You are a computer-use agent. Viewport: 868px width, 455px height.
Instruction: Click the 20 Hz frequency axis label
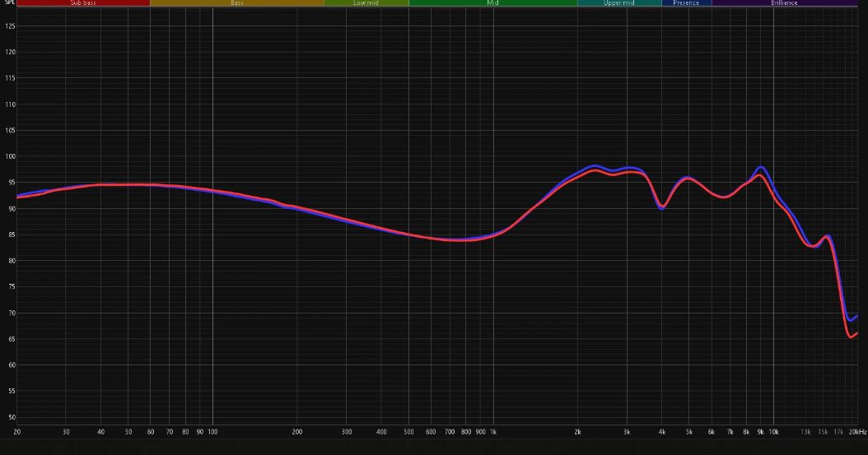point(16,431)
